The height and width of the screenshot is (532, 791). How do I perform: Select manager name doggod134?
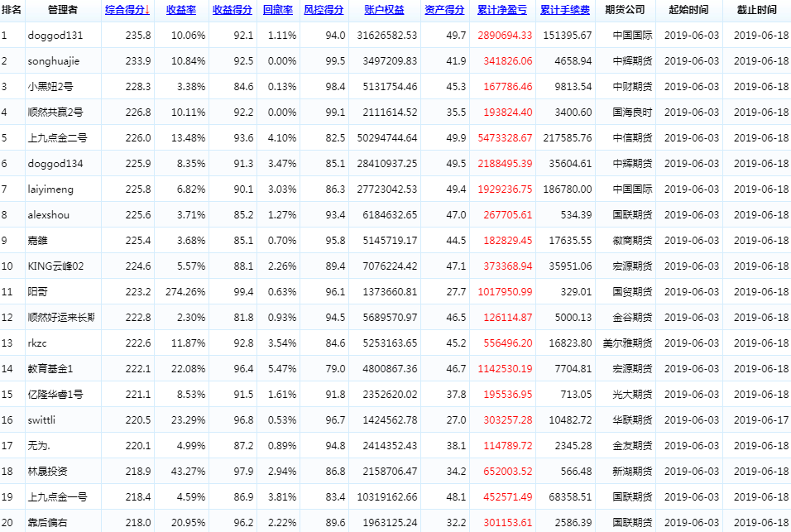tap(55, 163)
